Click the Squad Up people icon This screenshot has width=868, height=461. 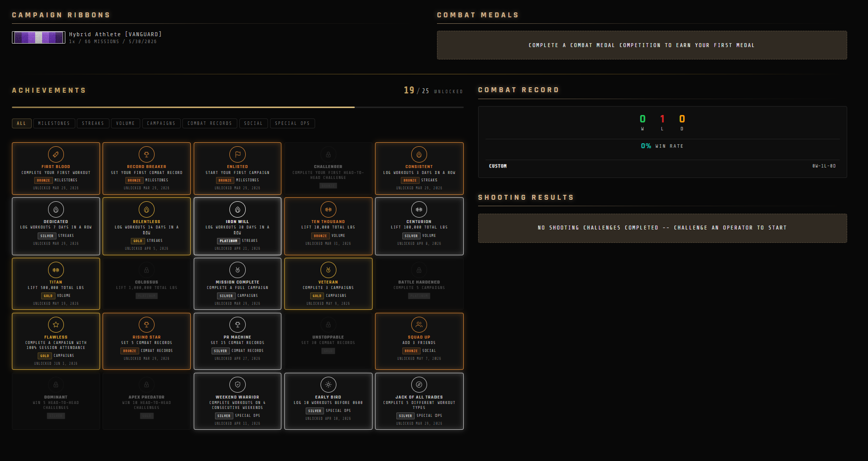(x=419, y=325)
